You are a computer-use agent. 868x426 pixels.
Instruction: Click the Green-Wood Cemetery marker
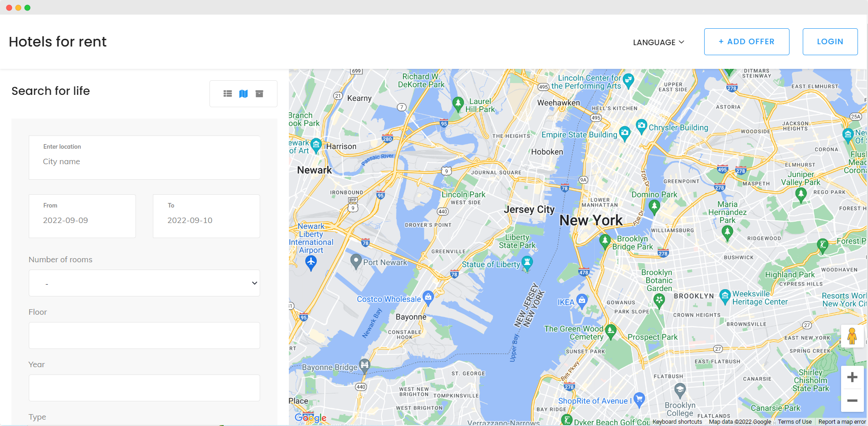click(x=611, y=331)
